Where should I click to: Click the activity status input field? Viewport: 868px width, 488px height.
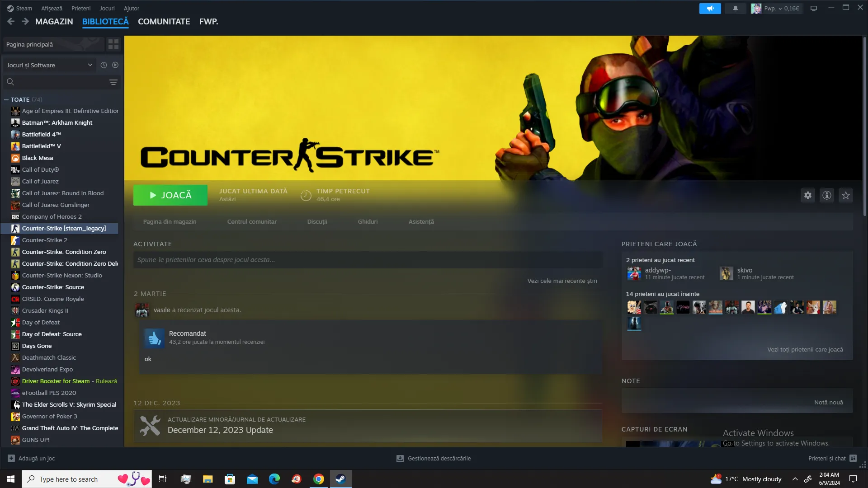tap(367, 260)
